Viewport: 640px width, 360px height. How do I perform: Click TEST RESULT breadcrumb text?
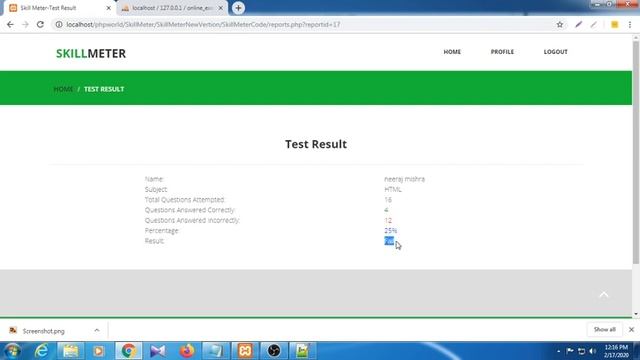[x=104, y=89]
